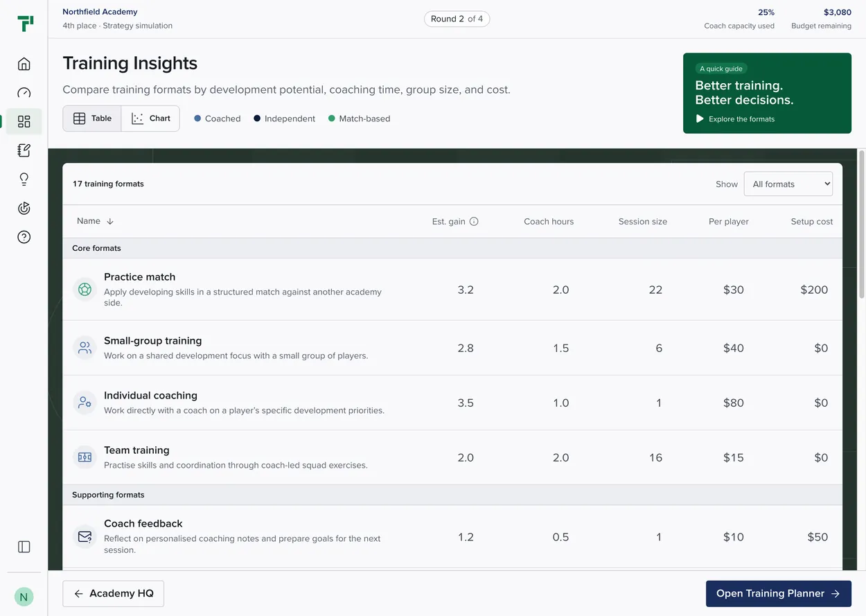
Task: Click the Small-group training people icon
Action: tap(85, 348)
